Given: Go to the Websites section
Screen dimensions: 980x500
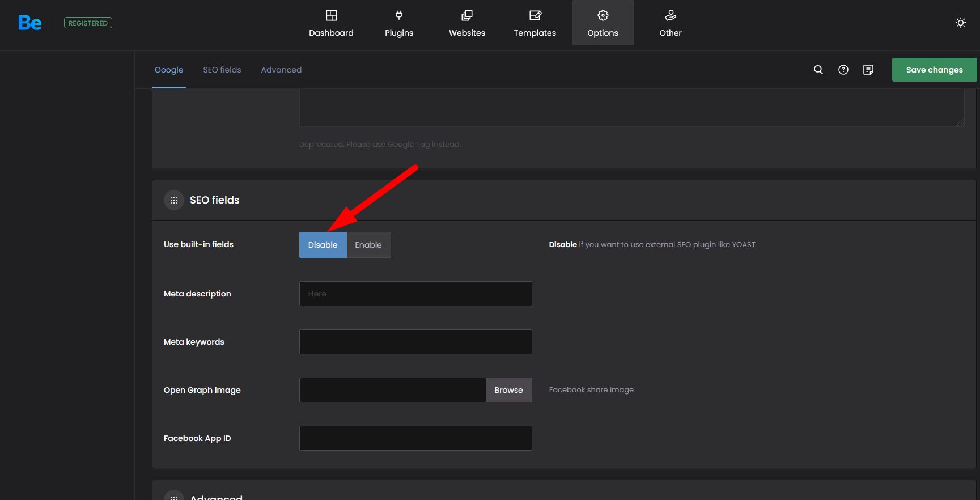Looking at the screenshot, I should coord(467,23).
